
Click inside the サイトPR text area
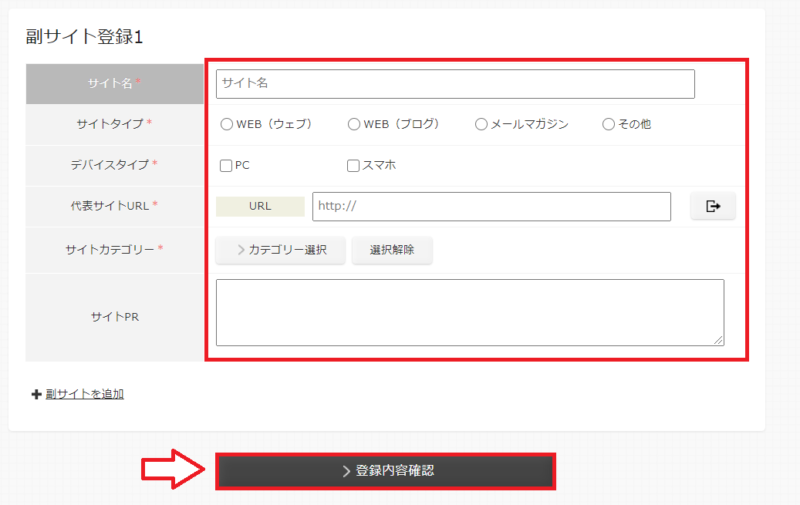(470, 312)
